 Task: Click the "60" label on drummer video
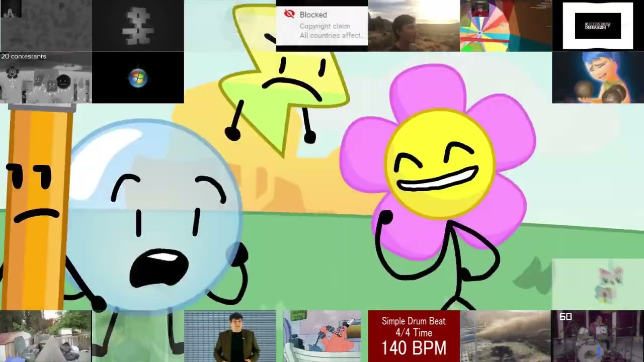coord(566,317)
